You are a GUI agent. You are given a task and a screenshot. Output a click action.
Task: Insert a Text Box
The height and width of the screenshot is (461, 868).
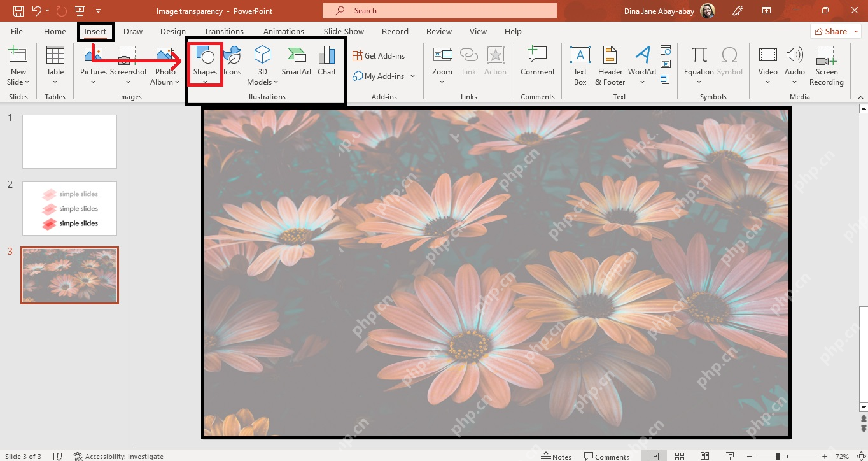(580, 66)
